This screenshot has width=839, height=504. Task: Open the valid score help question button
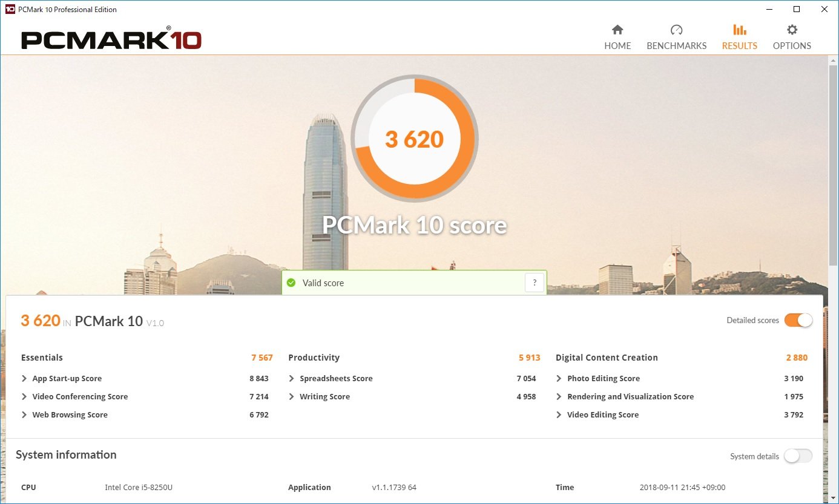535,283
